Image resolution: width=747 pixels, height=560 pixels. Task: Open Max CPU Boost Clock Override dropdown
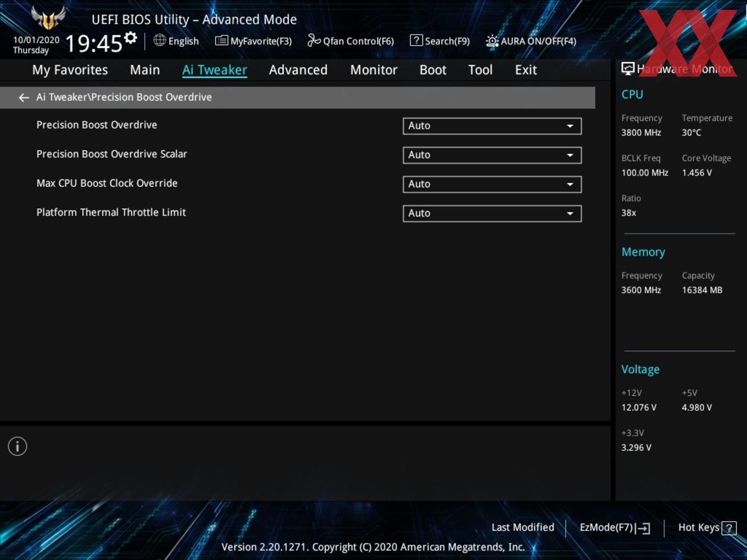tap(492, 184)
